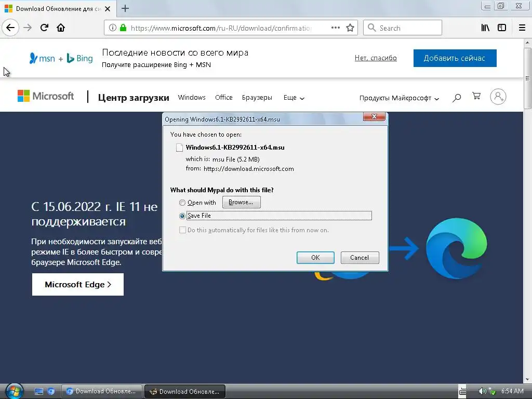The width and height of the screenshot is (532, 399).
Task: Select the Open with radio button
Action: click(182, 203)
